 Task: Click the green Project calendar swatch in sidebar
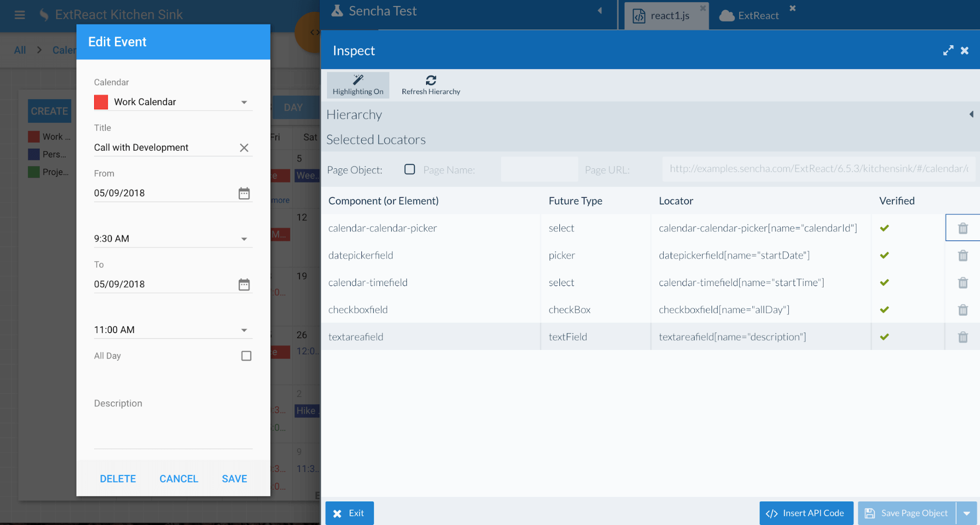pyautogui.click(x=34, y=172)
